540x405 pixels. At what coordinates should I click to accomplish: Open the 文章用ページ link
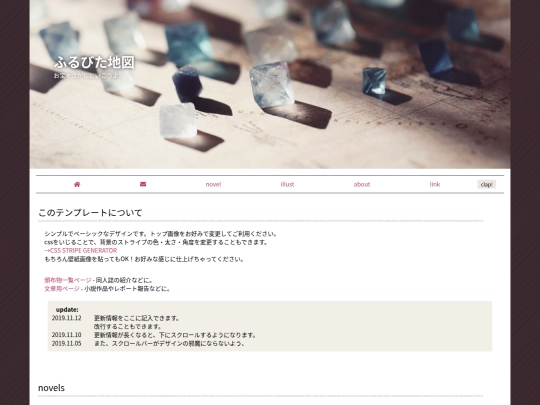tap(62, 289)
